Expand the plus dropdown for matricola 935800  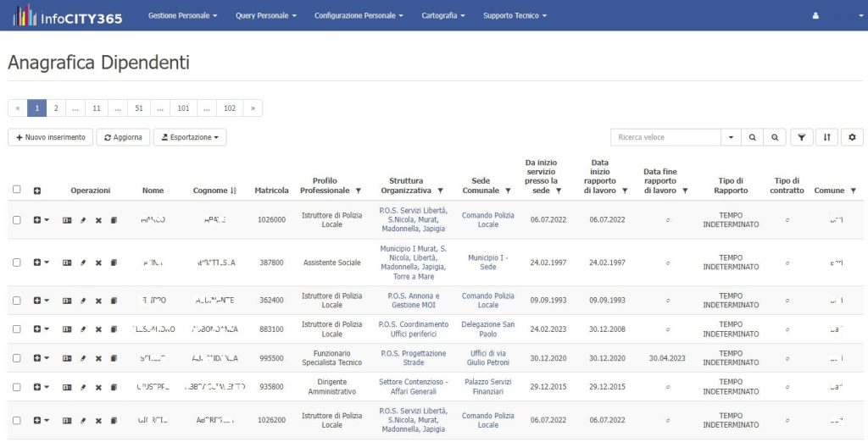point(41,387)
